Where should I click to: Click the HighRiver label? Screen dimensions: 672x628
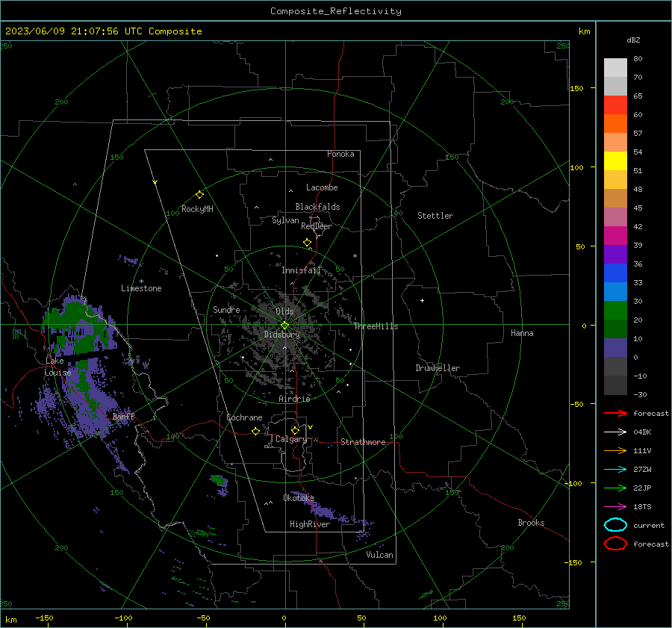(x=310, y=524)
